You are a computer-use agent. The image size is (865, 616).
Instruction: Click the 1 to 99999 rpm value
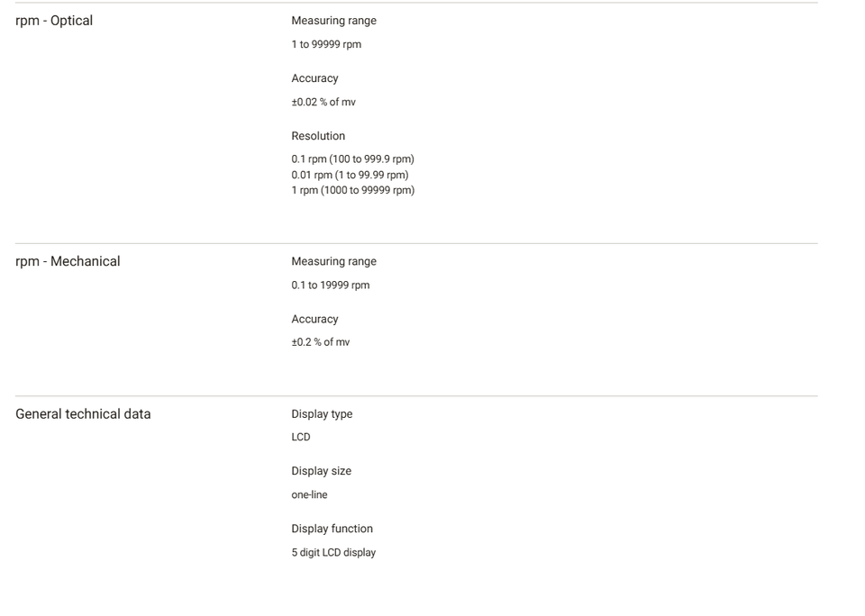326,45
